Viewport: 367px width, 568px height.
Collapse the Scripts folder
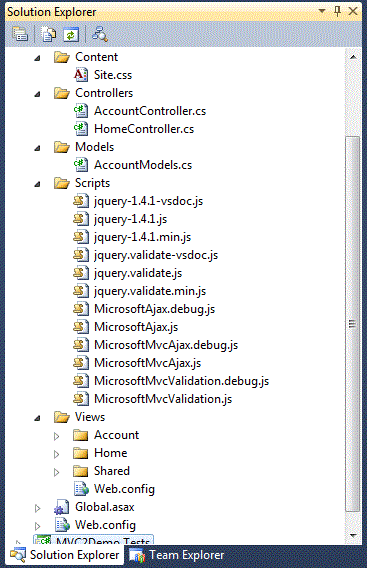coord(37,184)
